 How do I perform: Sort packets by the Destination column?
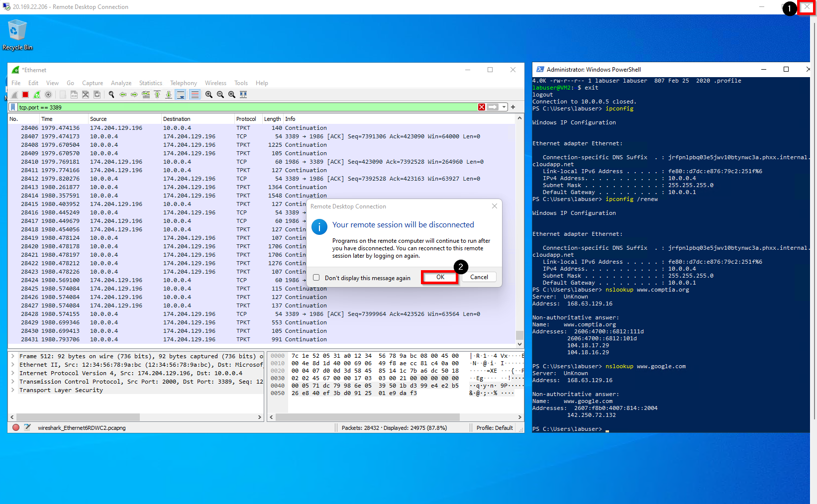point(198,119)
